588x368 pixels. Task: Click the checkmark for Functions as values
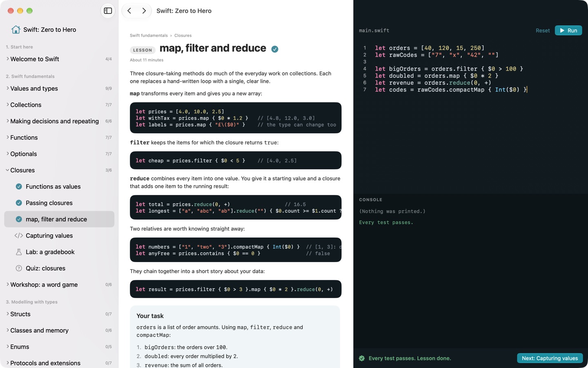(x=19, y=186)
